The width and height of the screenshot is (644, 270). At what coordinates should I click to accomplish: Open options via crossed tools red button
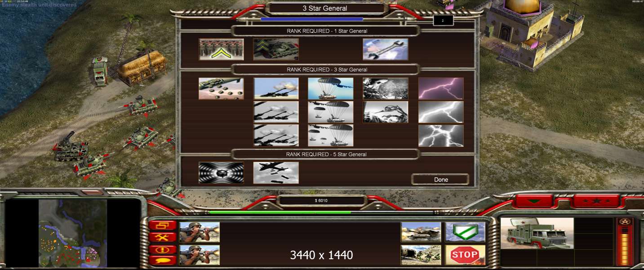(162, 237)
